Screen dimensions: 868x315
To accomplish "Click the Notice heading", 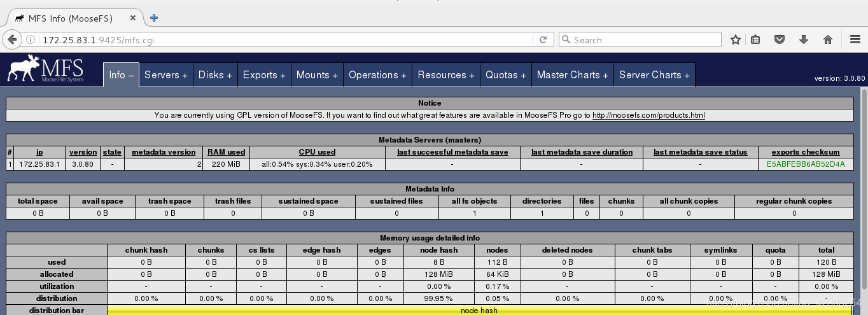I will (430, 103).
